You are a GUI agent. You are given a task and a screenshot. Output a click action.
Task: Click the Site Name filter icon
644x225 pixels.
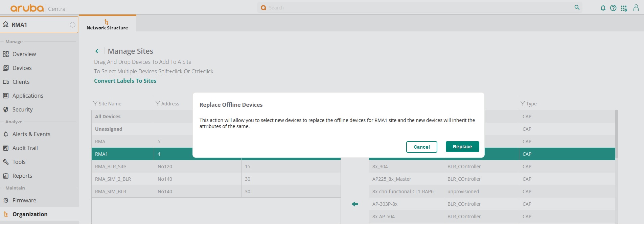click(95, 103)
